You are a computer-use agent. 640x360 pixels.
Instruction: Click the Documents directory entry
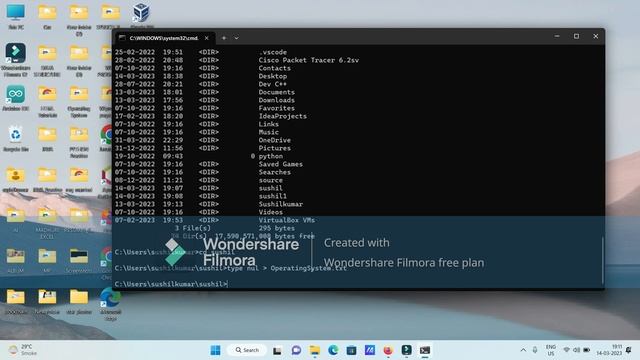pyautogui.click(x=277, y=92)
